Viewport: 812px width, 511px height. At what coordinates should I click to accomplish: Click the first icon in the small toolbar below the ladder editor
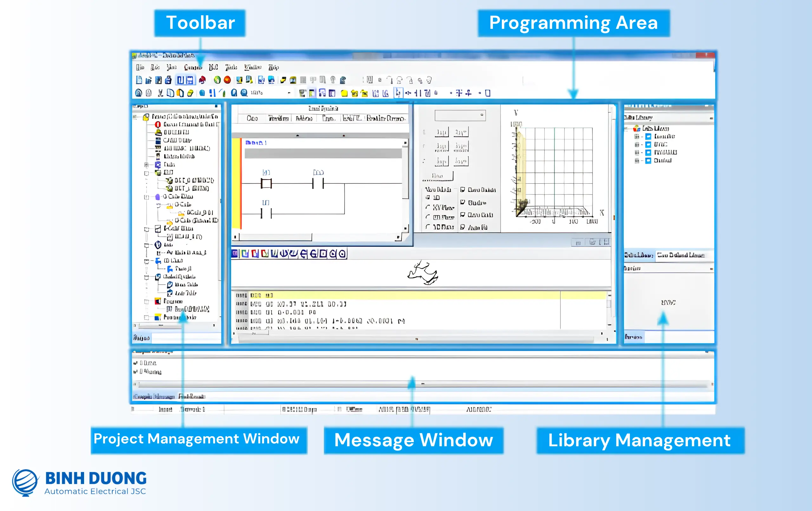click(x=235, y=254)
